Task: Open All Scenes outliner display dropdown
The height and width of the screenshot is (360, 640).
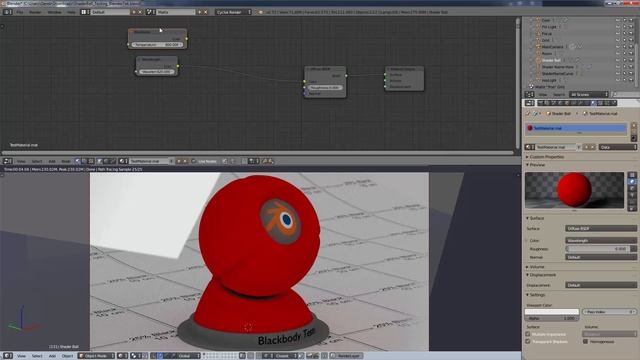Action: pos(589,95)
